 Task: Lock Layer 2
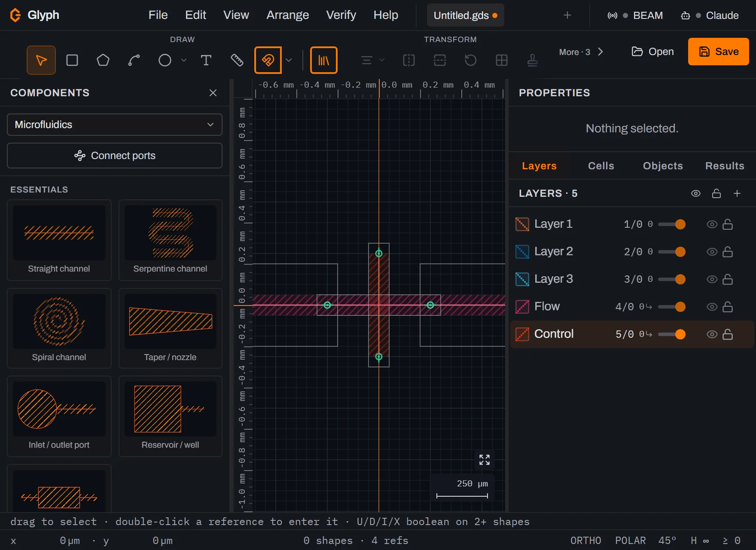tap(728, 252)
